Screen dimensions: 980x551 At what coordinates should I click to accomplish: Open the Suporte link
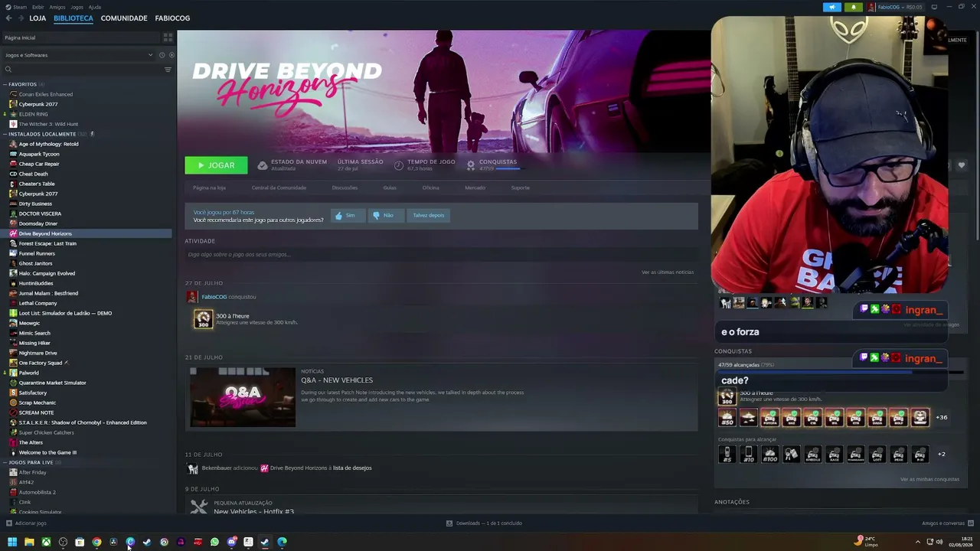coord(520,187)
